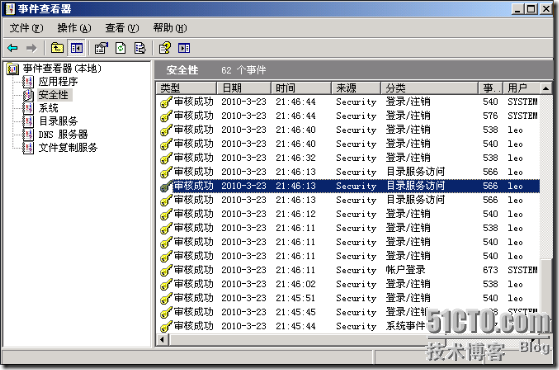Sort by the 来源 column header
559x370 pixels.
tap(356, 88)
